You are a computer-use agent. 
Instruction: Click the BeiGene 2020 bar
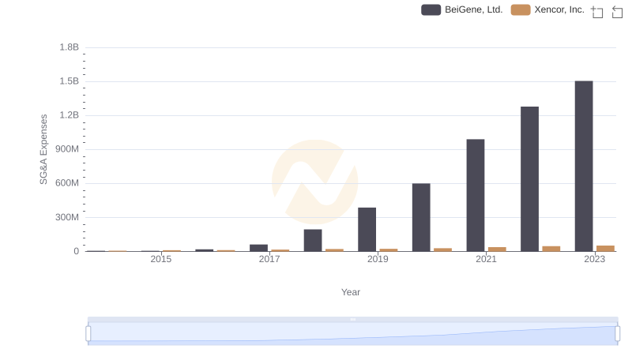pos(421,217)
